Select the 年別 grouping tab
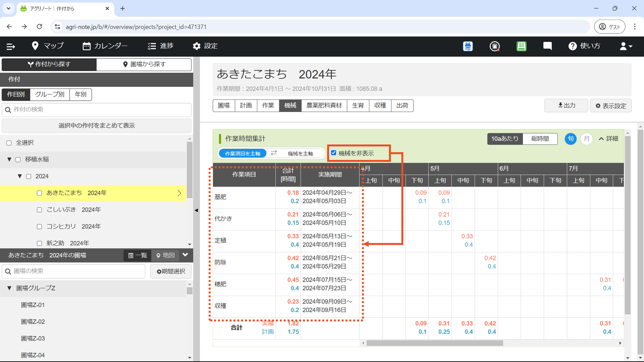644x362 pixels. pyautogui.click(x=80, y=94)
